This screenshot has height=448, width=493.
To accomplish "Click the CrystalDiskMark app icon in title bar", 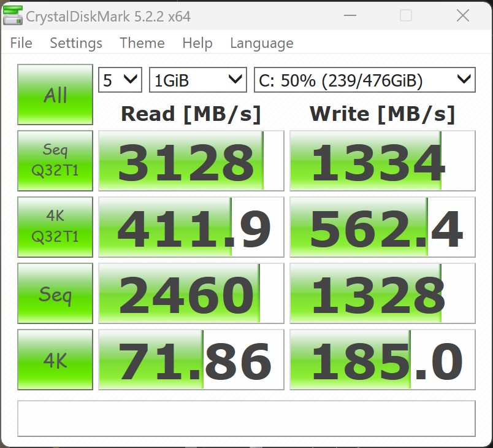I will tap(13, 15).
